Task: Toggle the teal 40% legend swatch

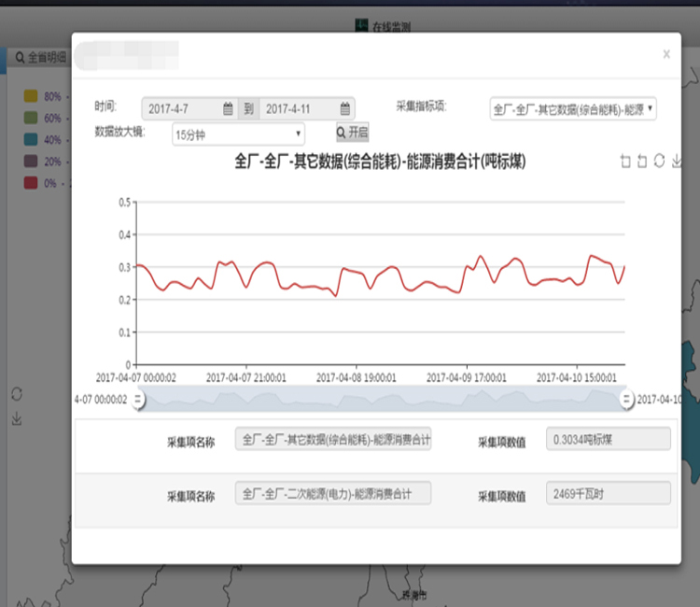Action: [31, 139]
